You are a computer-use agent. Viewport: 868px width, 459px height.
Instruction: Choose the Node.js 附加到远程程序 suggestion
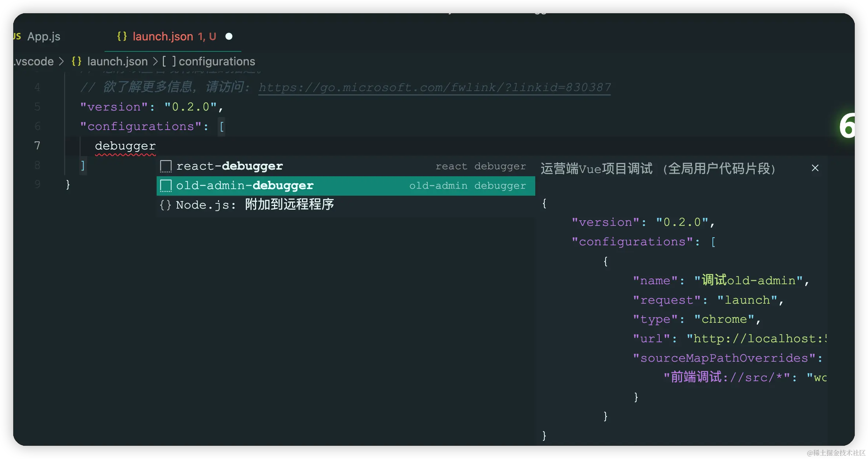(346, 205)
